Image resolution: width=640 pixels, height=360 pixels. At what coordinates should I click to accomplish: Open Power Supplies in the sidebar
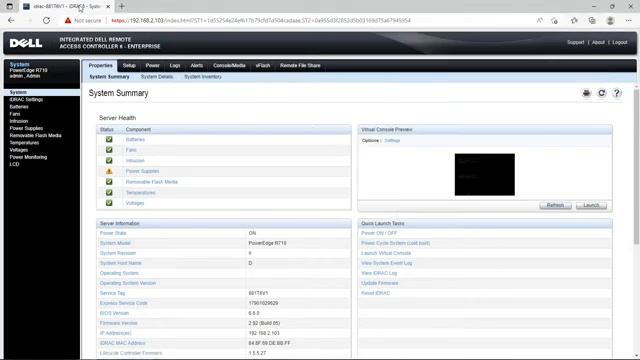[x=26, y=128]
